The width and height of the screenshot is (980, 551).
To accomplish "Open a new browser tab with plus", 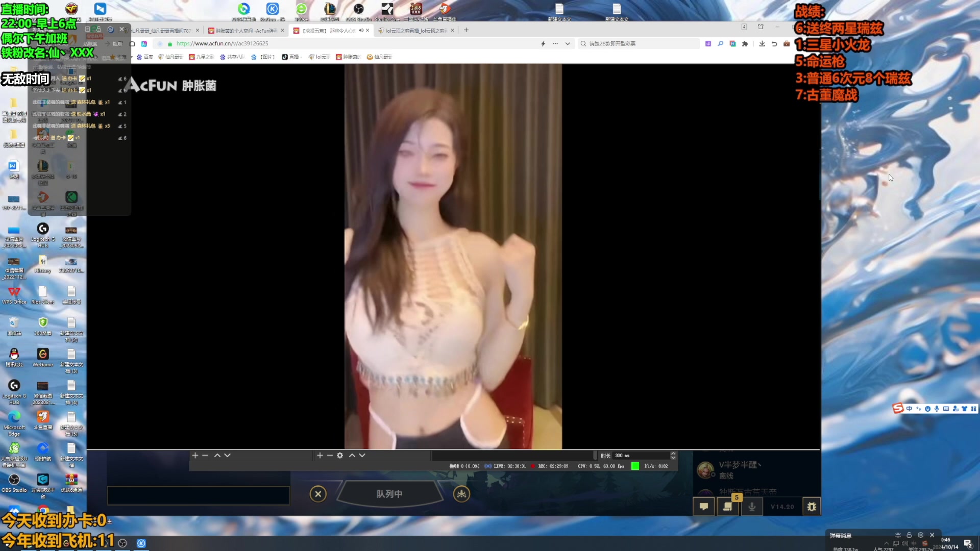I will coord(466,30).
